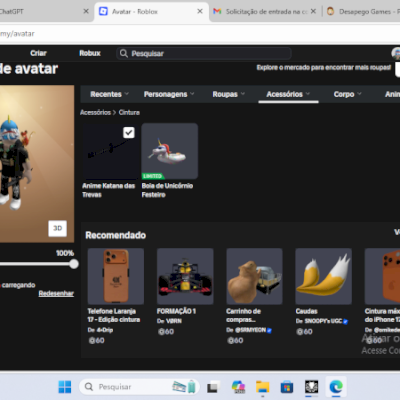400x400 pixels.
Task: Uncheck the equipped Anime Katana das Trevas checkbox
Action: pyautogui.click(x=129, y=132)
